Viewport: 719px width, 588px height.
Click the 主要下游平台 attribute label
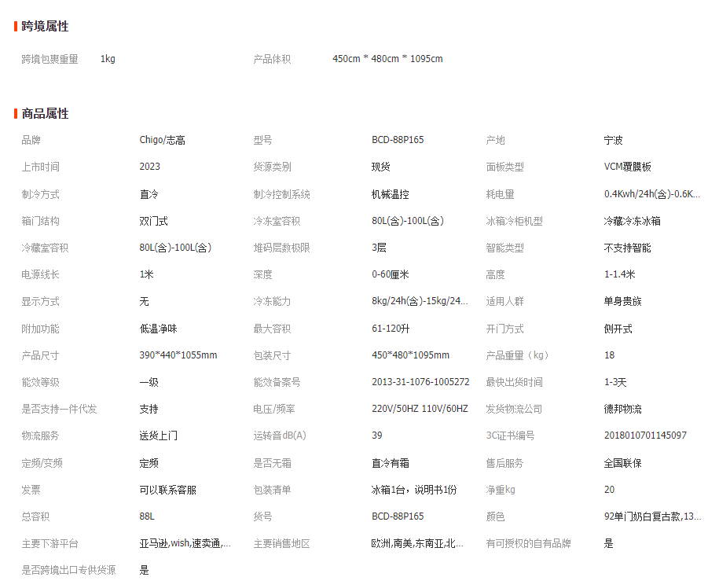point(50,543)
